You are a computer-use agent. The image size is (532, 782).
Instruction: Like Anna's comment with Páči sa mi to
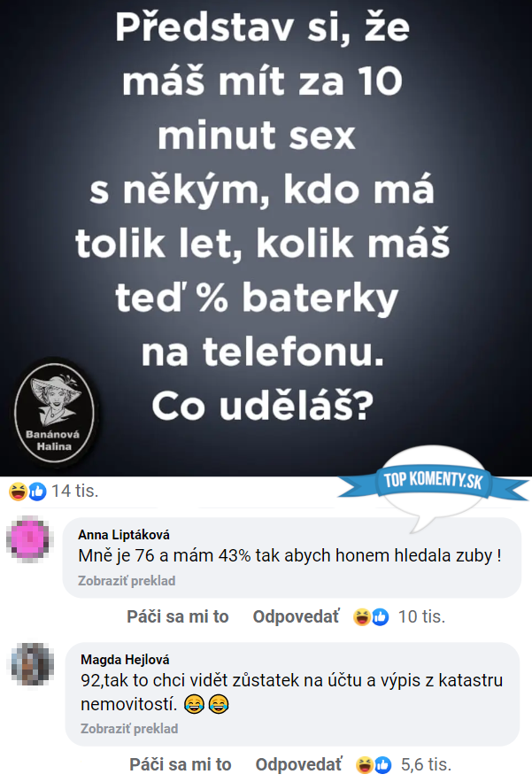coord(178,616)
